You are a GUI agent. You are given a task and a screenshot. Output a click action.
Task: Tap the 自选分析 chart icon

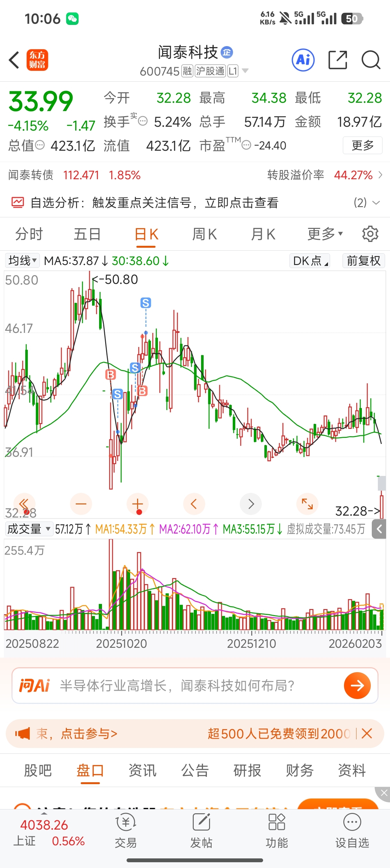pyautogui.click(x=18, y=203)
